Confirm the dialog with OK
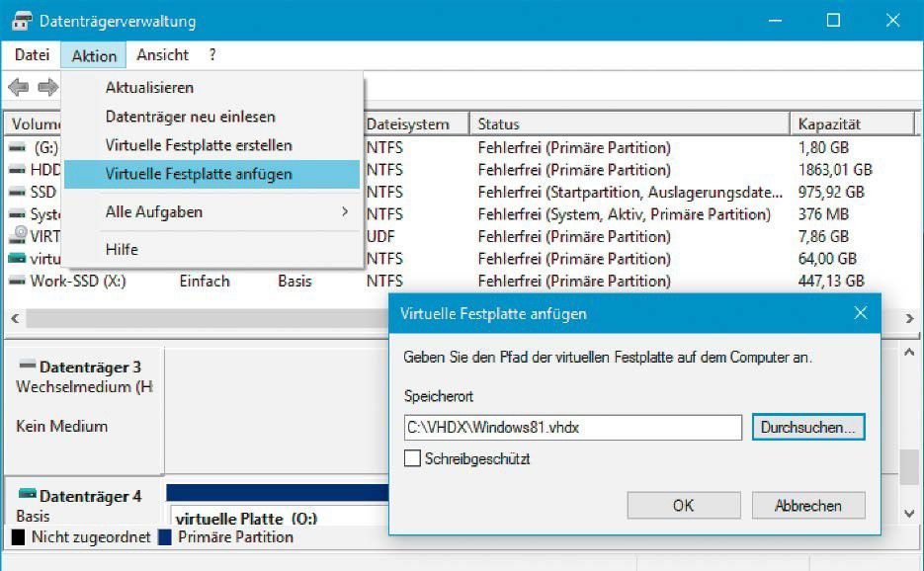924x571 pixels. click(684, 505)
